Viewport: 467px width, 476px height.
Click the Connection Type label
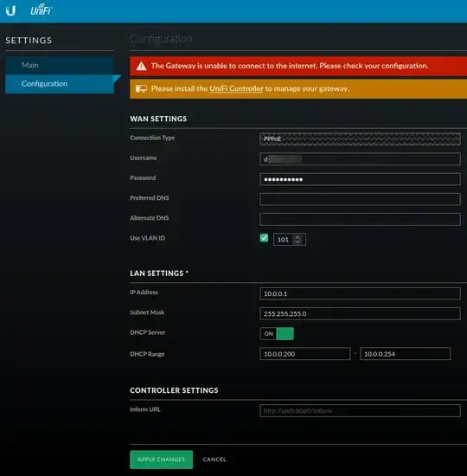tap(152, 138)
